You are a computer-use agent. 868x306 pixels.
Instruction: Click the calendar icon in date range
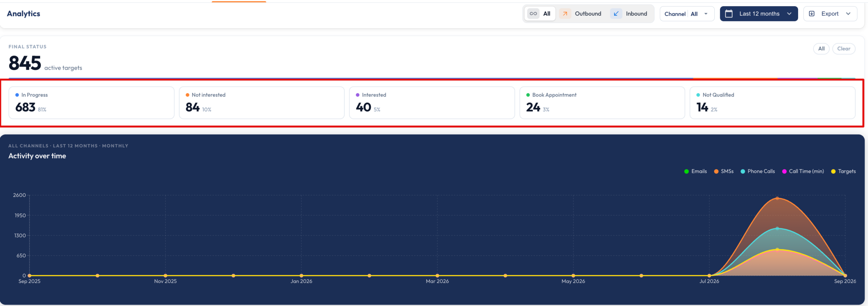tap(729, 14)
